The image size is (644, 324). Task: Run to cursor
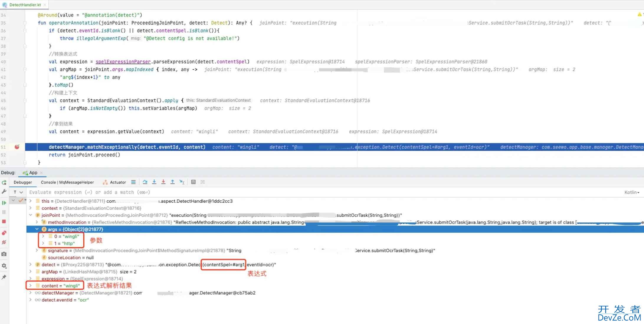(x=182, y=182)
